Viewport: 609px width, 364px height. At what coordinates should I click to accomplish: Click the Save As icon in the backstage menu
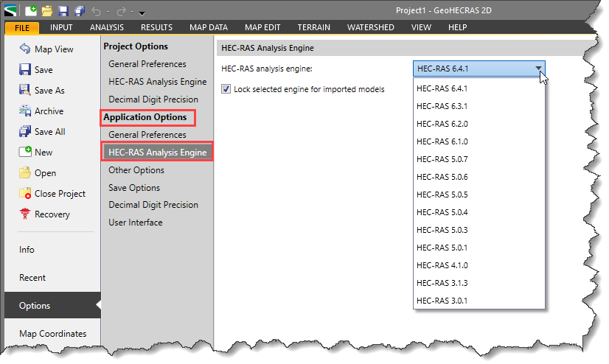pyautogui.click(x=25, y=90)
